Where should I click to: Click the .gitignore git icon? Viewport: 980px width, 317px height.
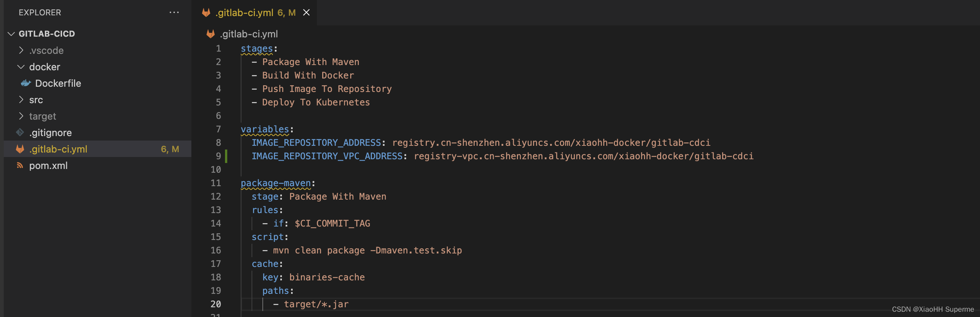20,132
